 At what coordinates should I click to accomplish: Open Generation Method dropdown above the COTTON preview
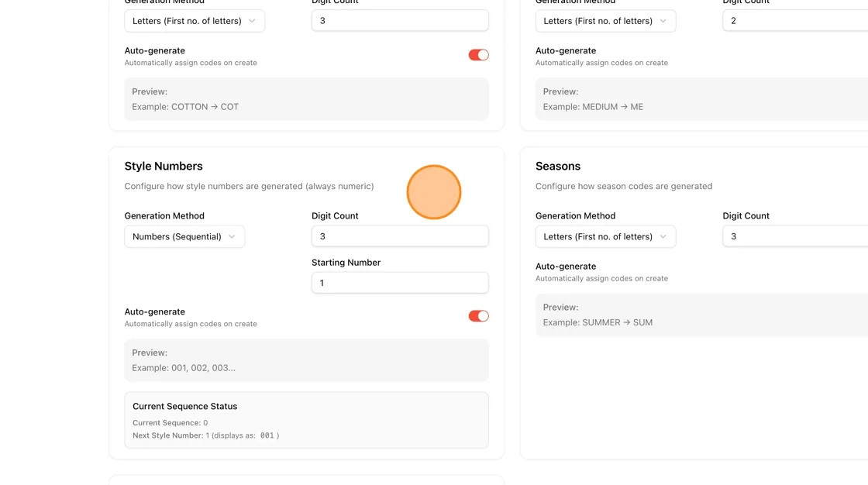tap(195, 21)
